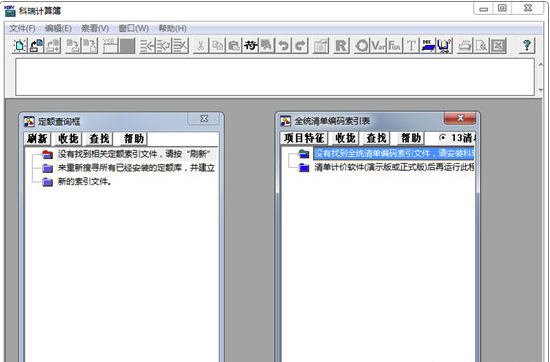This screenshot has height=362, width=550.
Task: Select the highlighted 没有找到全统清单编码索引文件 item
Action: click(394, 154)
